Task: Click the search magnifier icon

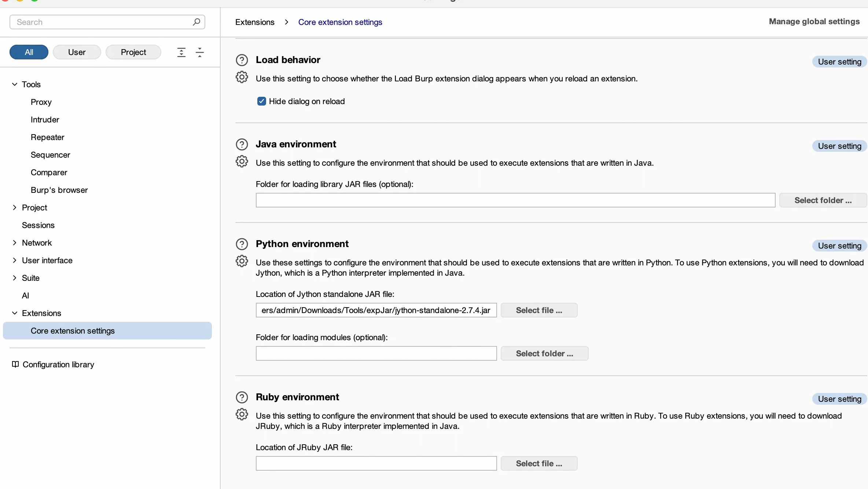Action: pos(196,22)
